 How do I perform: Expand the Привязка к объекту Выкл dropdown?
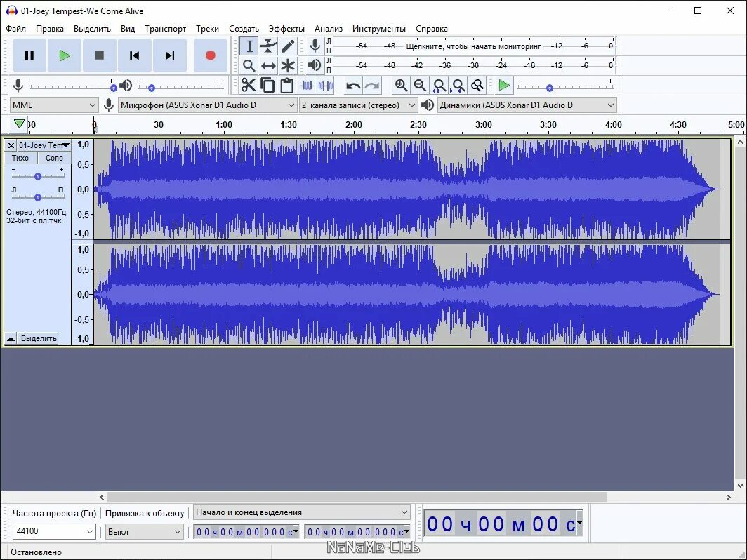point(145,531)
